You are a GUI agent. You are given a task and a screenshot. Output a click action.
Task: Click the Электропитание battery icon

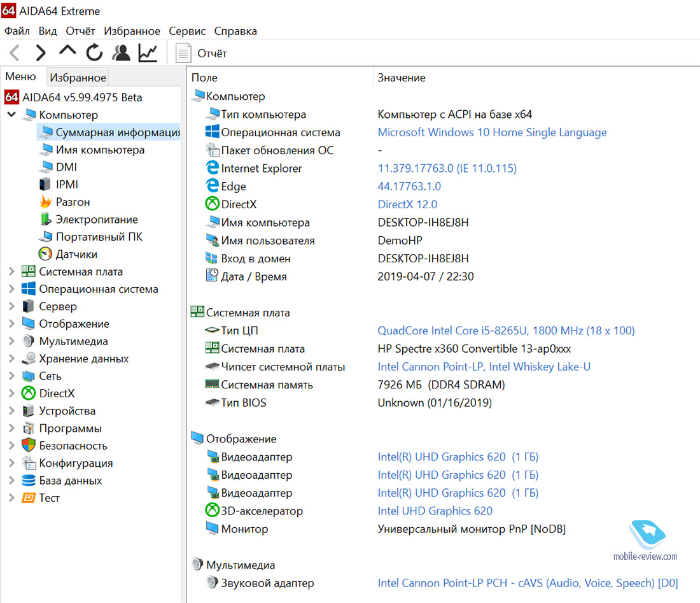pos(45,219)
